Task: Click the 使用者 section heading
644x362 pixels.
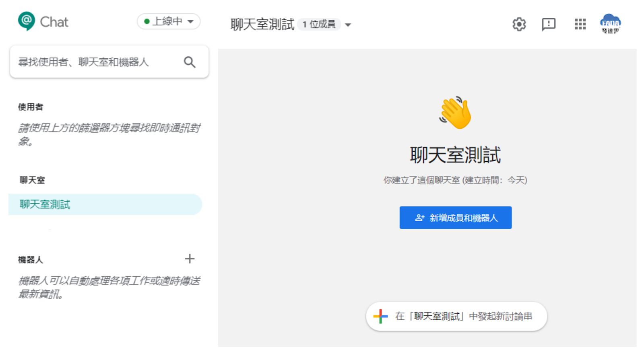Action: coord(31,107)
